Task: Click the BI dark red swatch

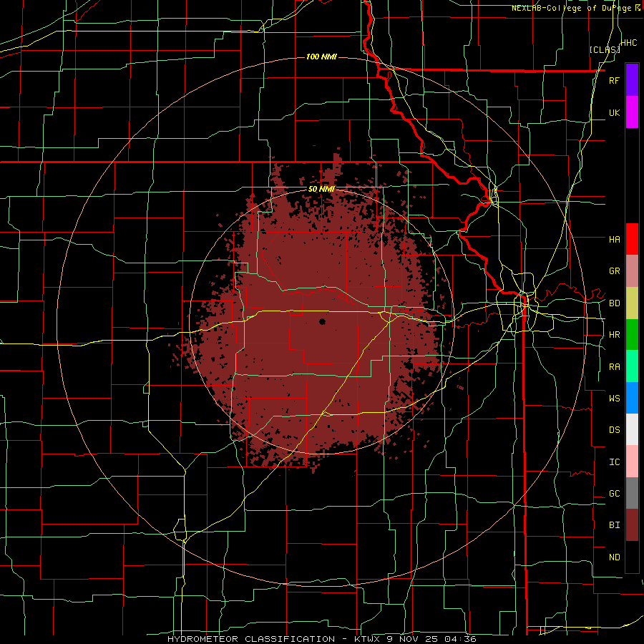Action: pos(632,525)
